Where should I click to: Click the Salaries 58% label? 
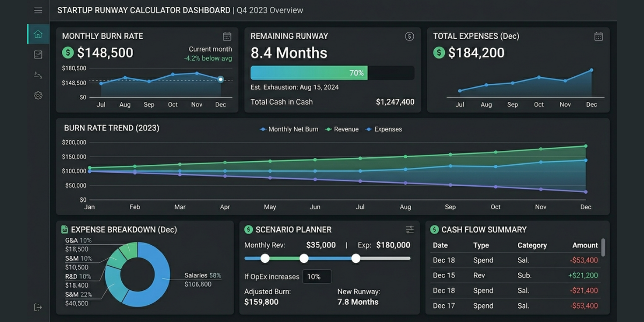(203, 275)
